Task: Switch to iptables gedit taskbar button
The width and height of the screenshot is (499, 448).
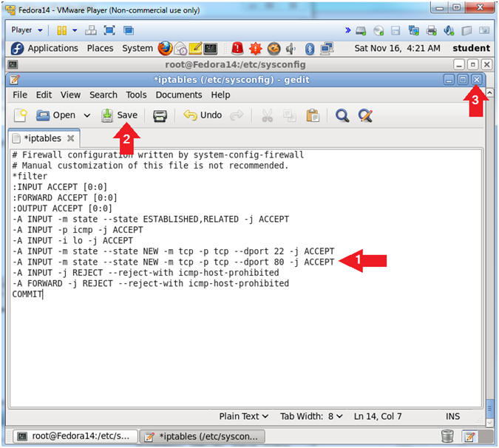Action: tap(203, 437)
